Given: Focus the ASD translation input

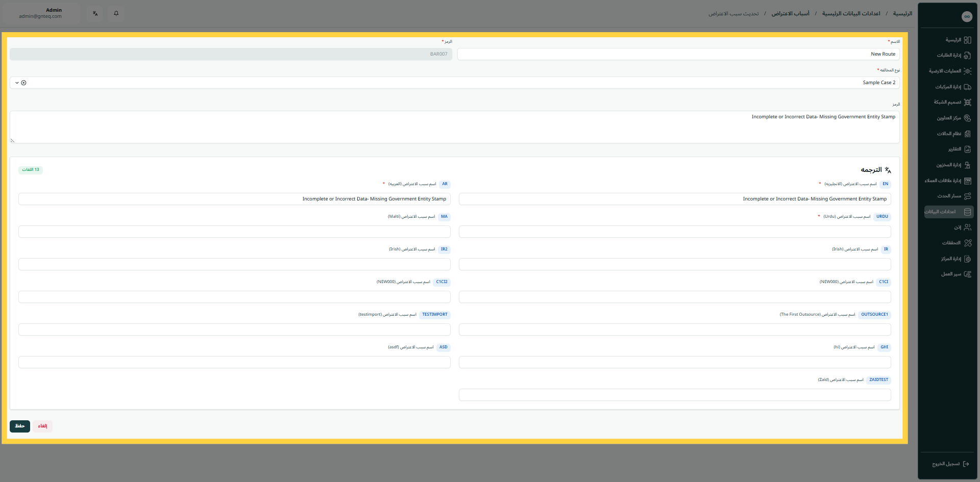Looking at the screenshot, I should click(234, 362).
